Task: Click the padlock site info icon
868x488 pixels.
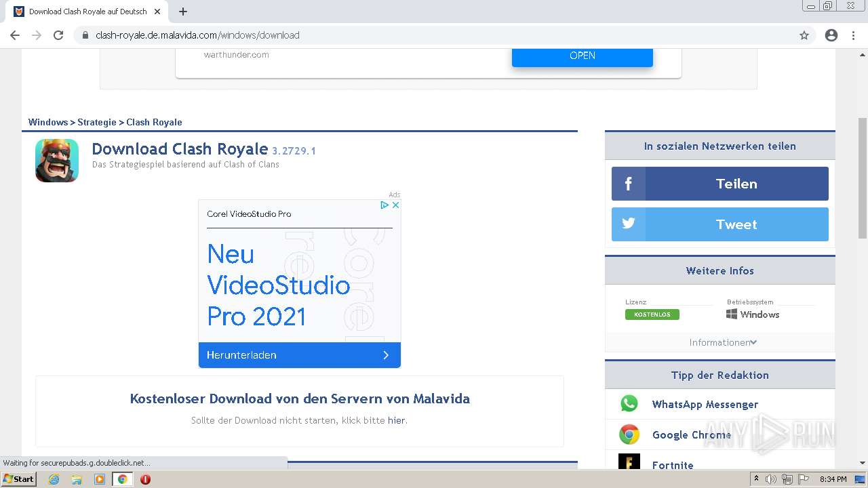Action: [x=85, y=35]
